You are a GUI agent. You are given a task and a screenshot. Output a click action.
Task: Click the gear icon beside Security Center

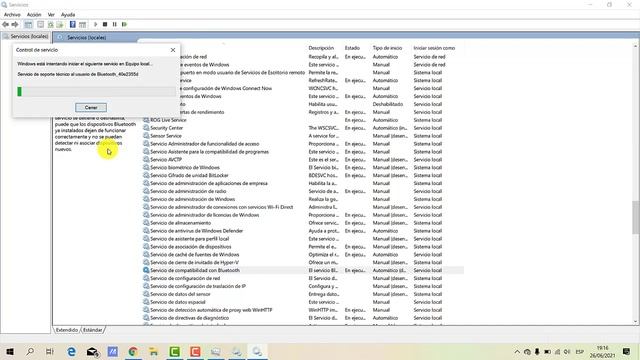pos(146,128)
